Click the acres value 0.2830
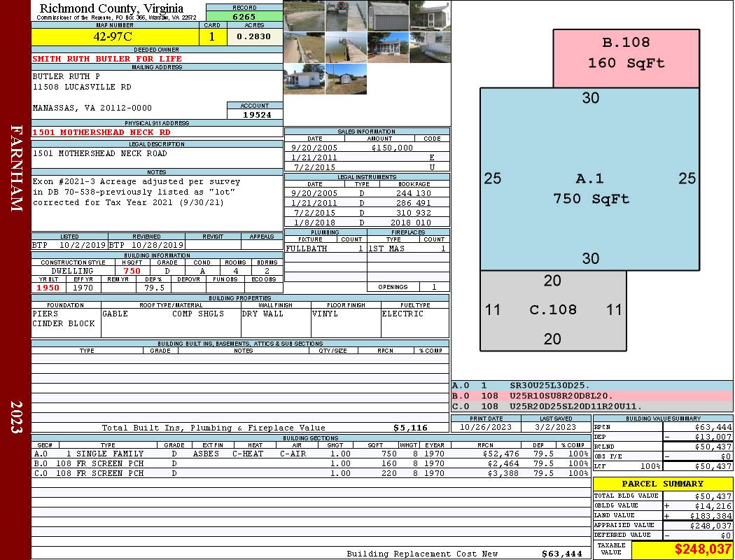Screen dimensions: 735x560 coord(255,36)
